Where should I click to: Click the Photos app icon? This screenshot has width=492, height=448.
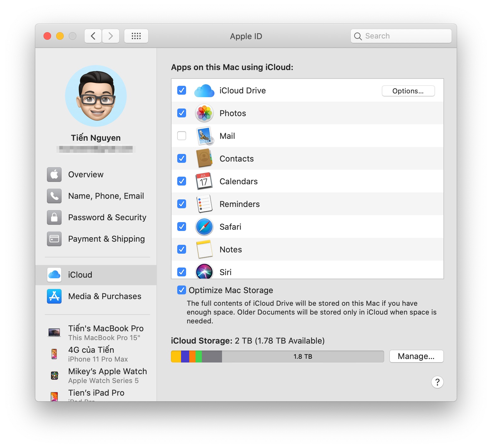(204, 113)
